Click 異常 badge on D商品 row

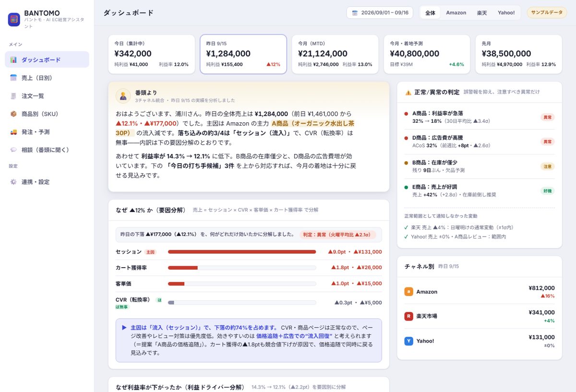(x=548, y=142)
